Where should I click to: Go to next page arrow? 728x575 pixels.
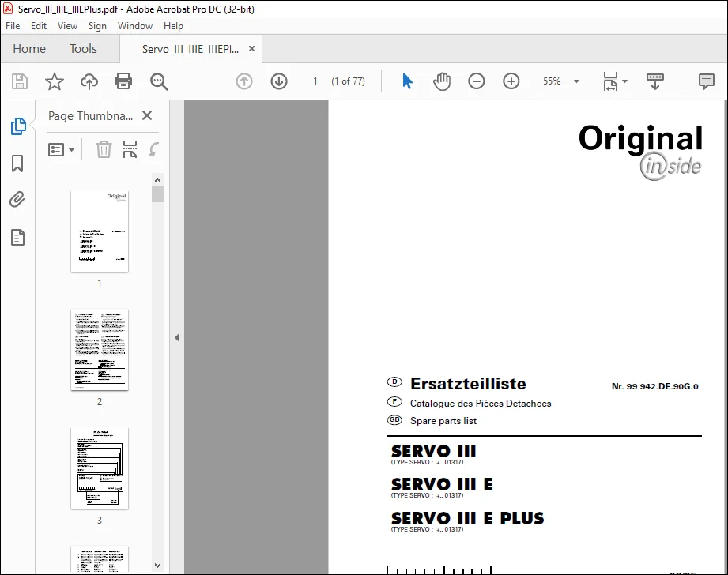pos(278,81)
